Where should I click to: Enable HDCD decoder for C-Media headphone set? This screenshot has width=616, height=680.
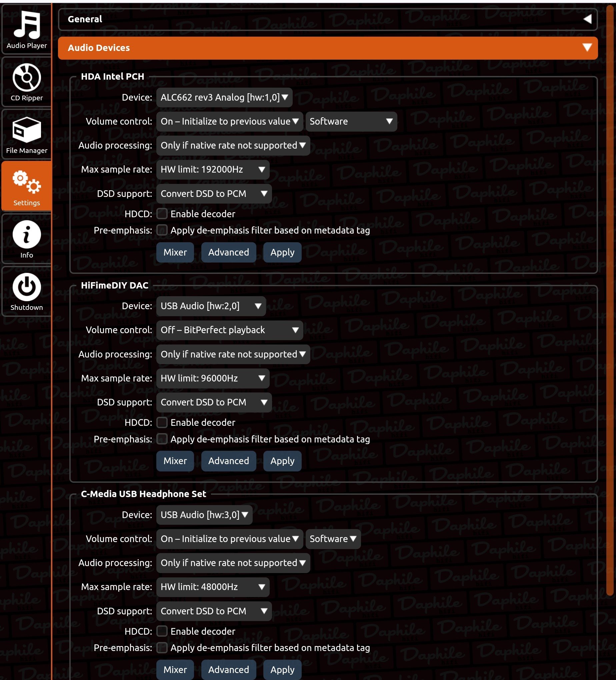[x=162, y=631]
